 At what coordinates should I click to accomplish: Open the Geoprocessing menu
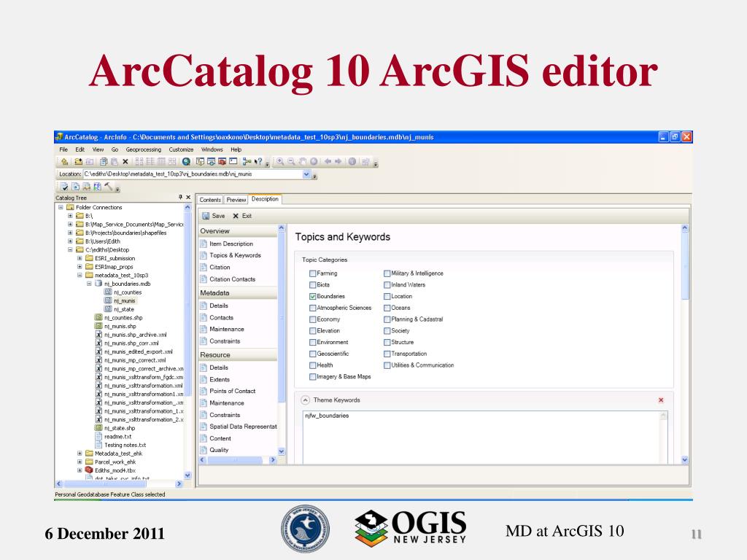144,149
